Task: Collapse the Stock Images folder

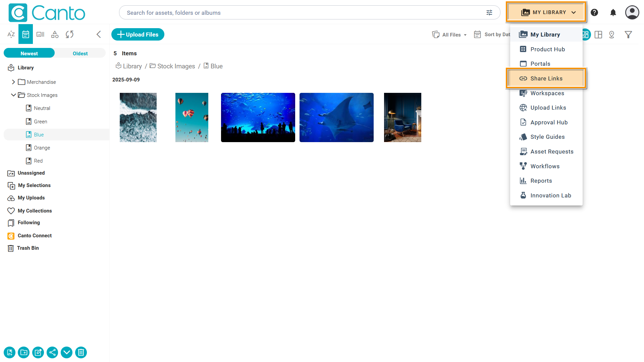Action: pyautogui.click(x=13, y=95)
